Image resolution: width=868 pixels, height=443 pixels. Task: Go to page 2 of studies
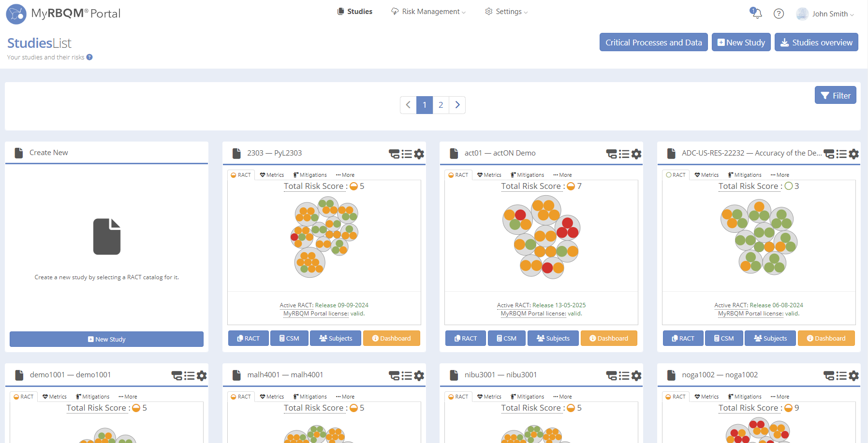pos(441,105)
